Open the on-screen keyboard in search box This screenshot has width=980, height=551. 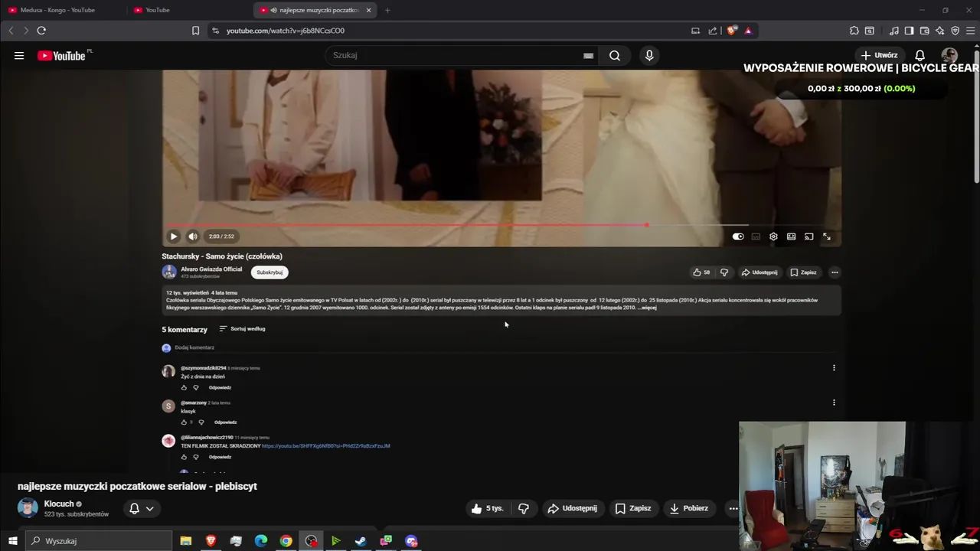pyautogui.click(x=588, y=55)
